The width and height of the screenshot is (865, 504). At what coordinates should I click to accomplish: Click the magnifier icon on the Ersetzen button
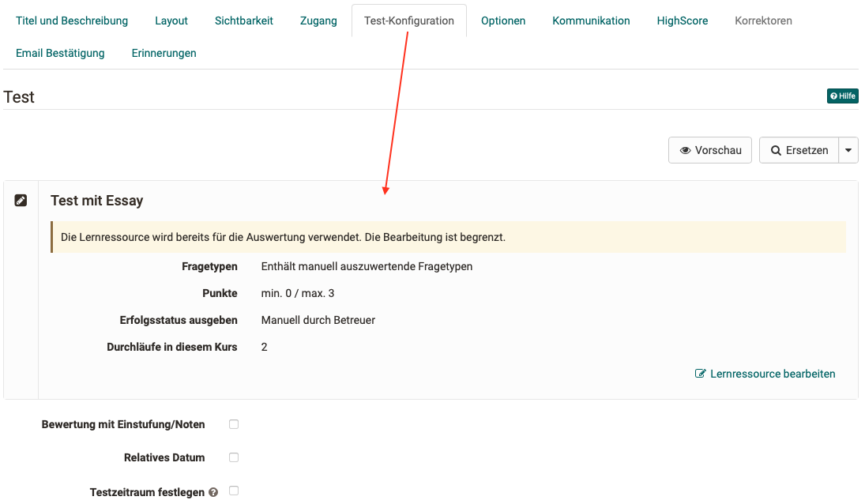pyautogui.click(x=777, y=150)
